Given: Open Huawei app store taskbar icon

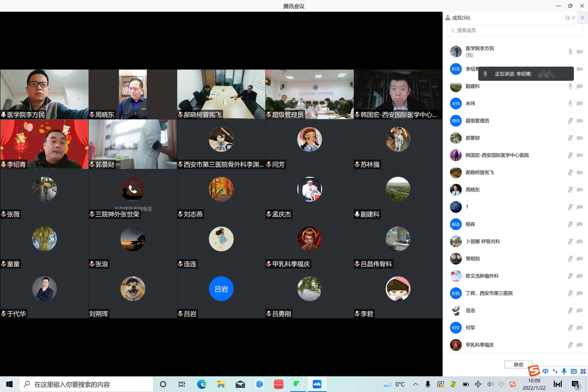Looking at the screenshot, I should [x=278, y=384].
